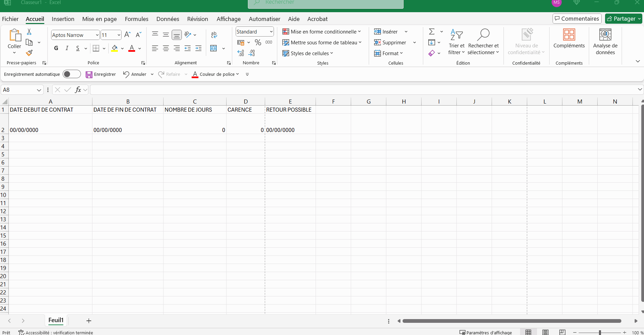Open the Commentaires pane
Image resolution: width=644 pixels, height=335 pixels.
point(577,19)
